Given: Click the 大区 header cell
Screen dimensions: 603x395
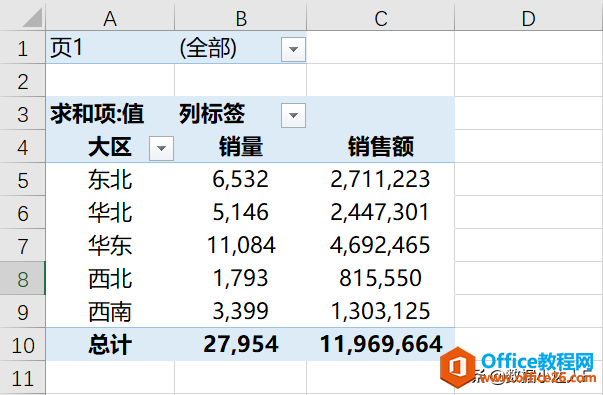Looking at the screenshot, I should coord(110,147).
